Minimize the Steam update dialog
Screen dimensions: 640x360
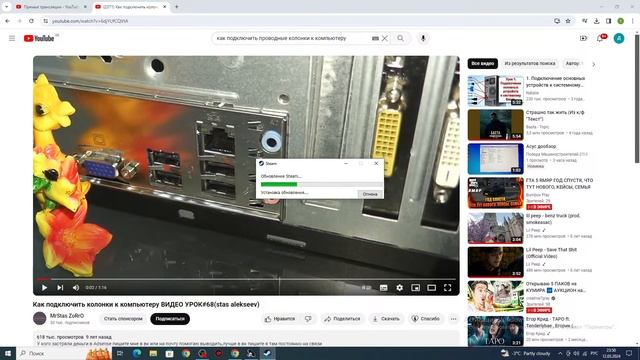pos(346,163)
